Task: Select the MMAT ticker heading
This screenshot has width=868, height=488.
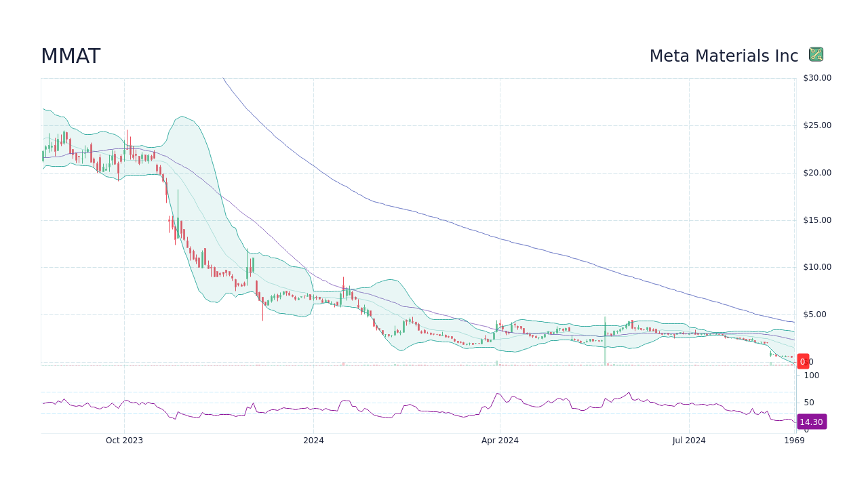Action: [x=70, y=56]
